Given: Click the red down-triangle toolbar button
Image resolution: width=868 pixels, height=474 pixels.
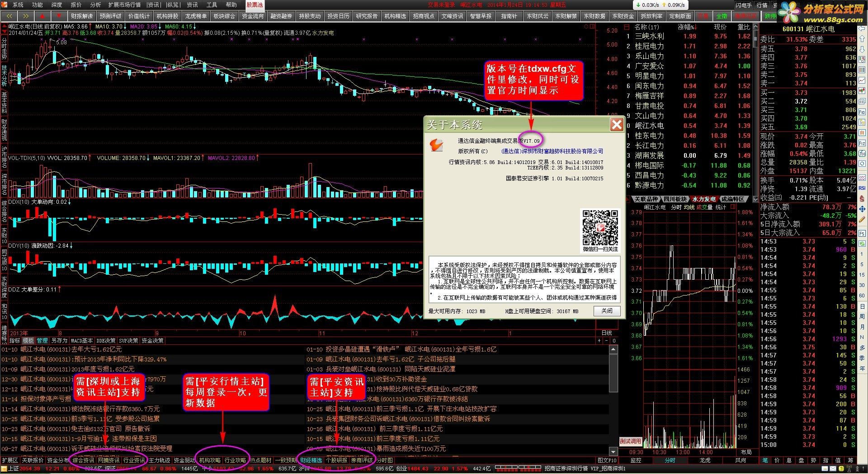Looking at the screenshot, I should coord(59,16).
